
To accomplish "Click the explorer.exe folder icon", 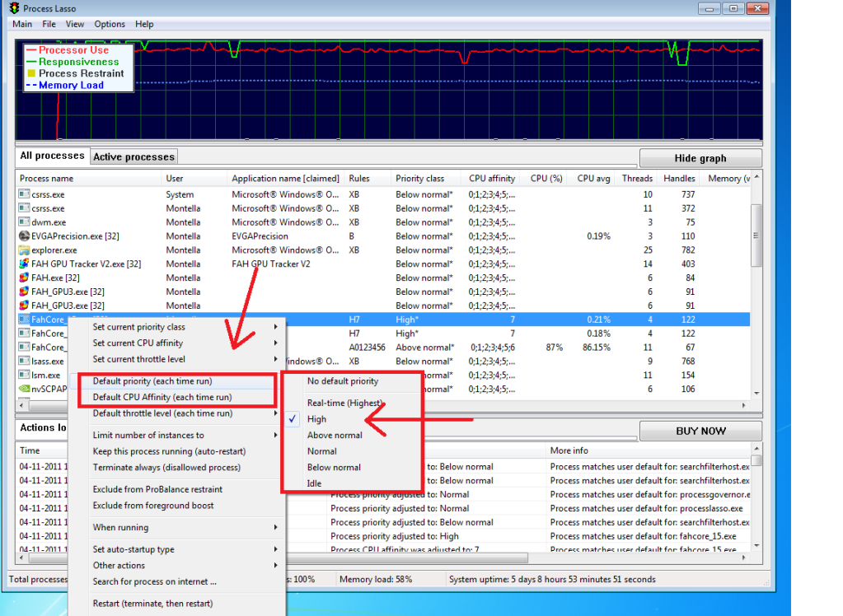I will pyautogui.click(x=24, y=250).
